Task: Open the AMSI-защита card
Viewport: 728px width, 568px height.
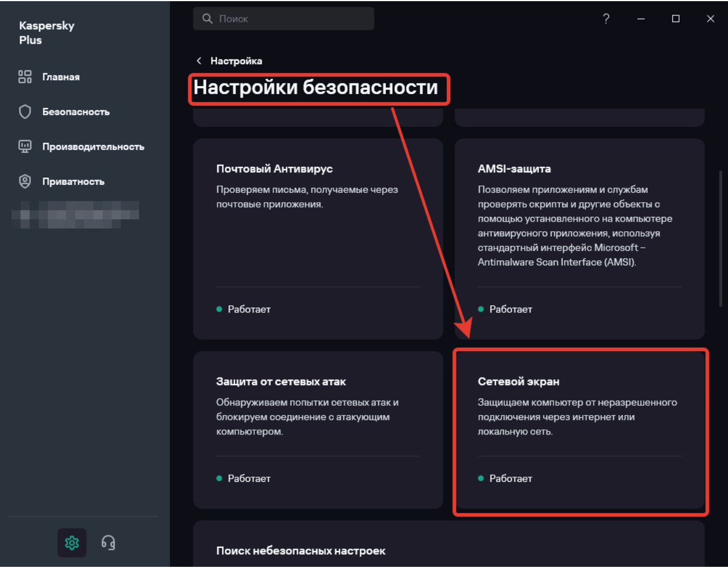Action: (579, 238)
